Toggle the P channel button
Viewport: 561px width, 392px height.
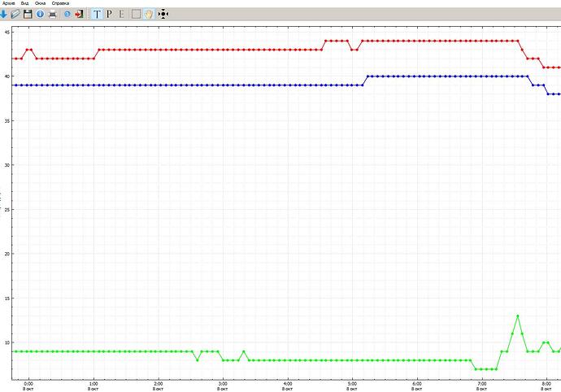pyautogui.click(x=110, y=15)
